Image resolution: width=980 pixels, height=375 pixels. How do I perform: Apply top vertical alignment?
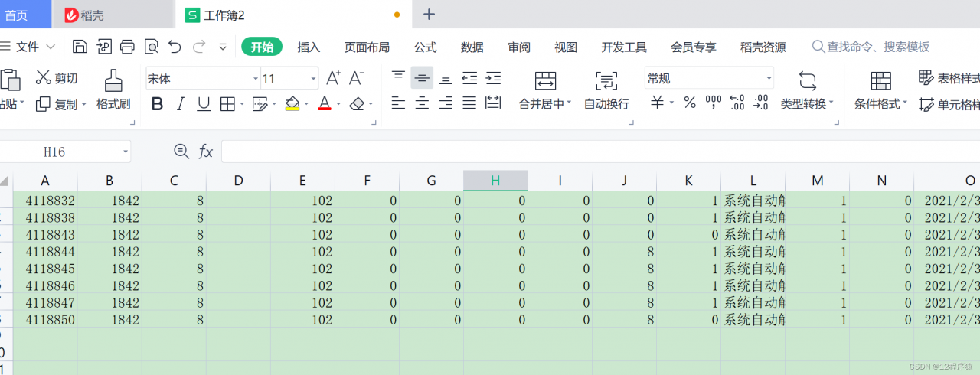click(398, 77)
